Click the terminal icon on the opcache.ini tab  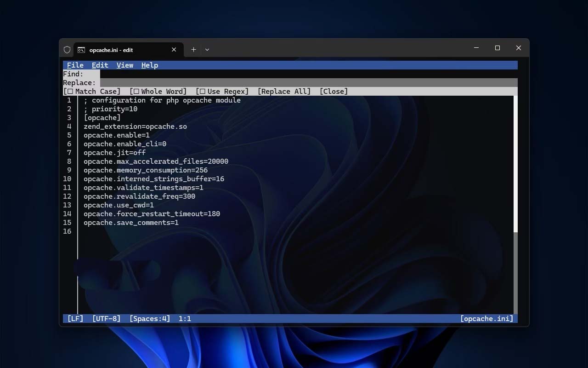pyautogui.click(x=81, y=50)
